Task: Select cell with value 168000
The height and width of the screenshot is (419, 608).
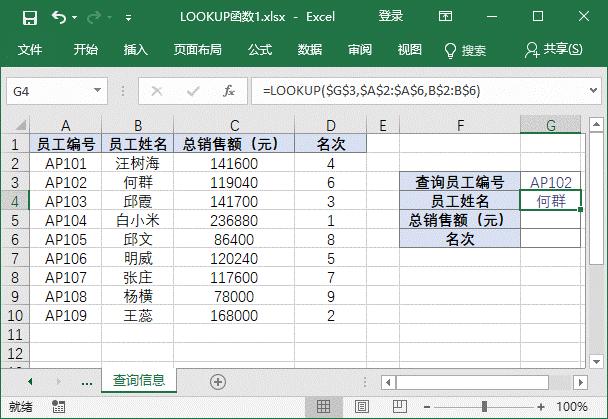Action: [234, 316]
